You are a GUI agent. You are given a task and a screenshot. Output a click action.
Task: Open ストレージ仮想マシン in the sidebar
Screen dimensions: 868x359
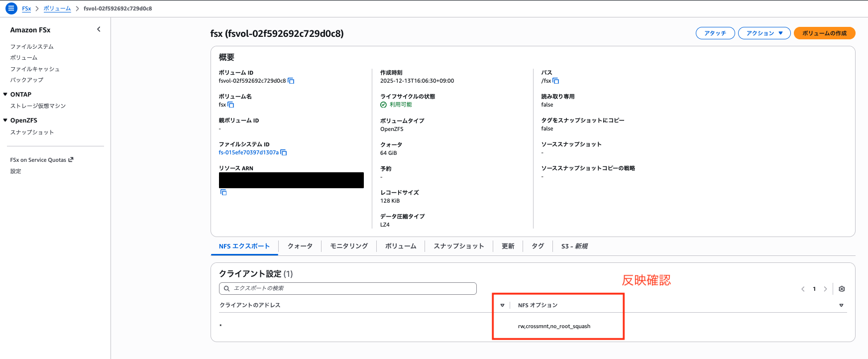tap(38, 106)
